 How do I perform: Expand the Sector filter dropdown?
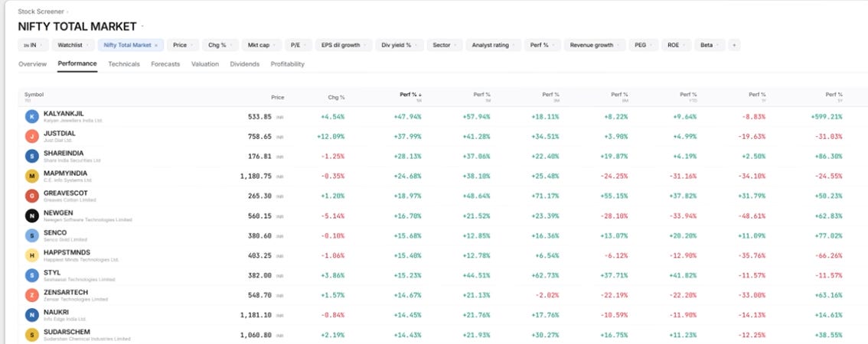(x=444, y=45)
